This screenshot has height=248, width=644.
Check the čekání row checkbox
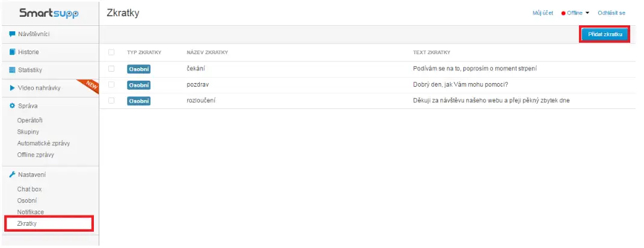(x=111, y=69)
